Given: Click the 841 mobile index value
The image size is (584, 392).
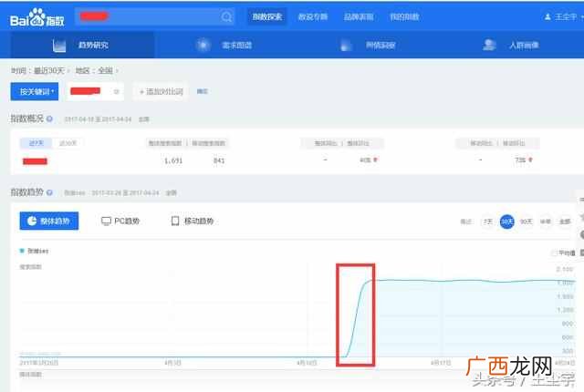Looking at the screenshot, I should coord(219,160).
